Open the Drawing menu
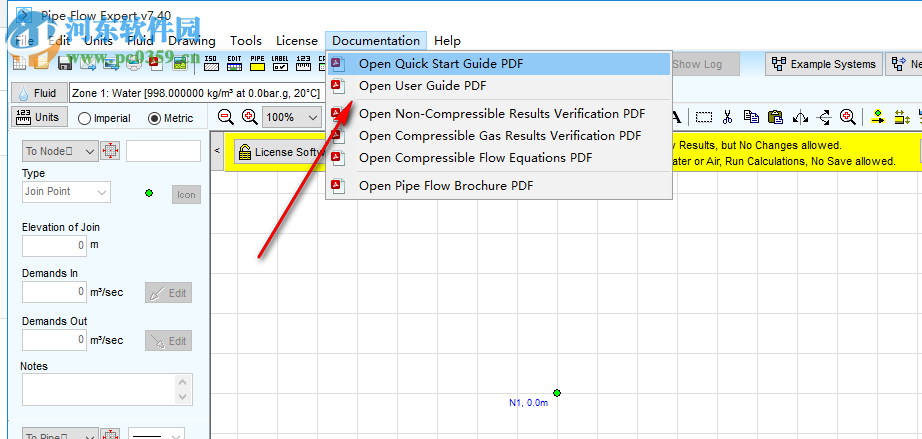The image size is (922, 439). 192,41
